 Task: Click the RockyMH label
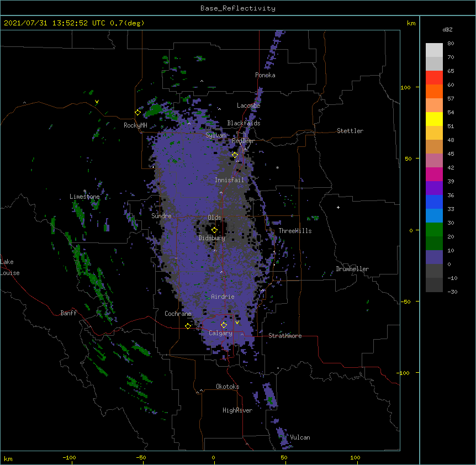coord(135,125)
